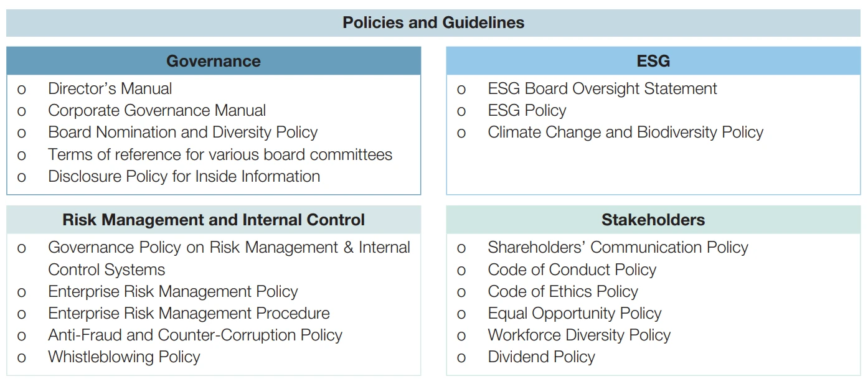This screenshot has height=384, width=868.
Task: Select the ESG section header
Action: tap(653, 61)
